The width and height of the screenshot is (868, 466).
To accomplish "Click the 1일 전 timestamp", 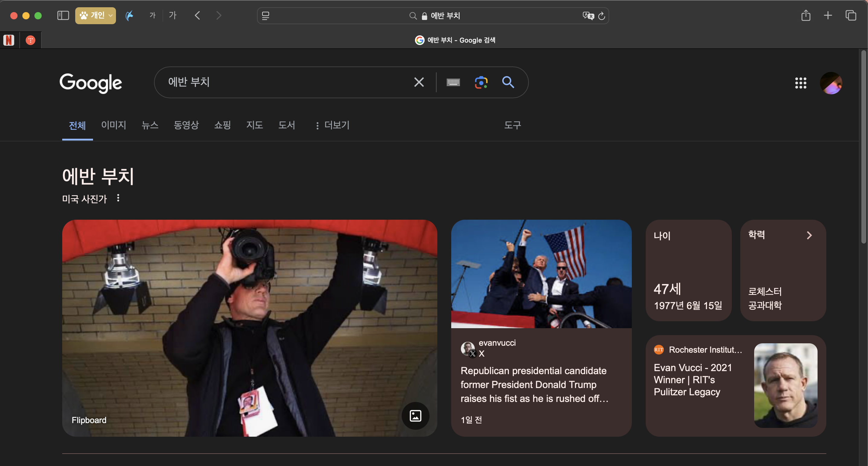I will (471, 420).
